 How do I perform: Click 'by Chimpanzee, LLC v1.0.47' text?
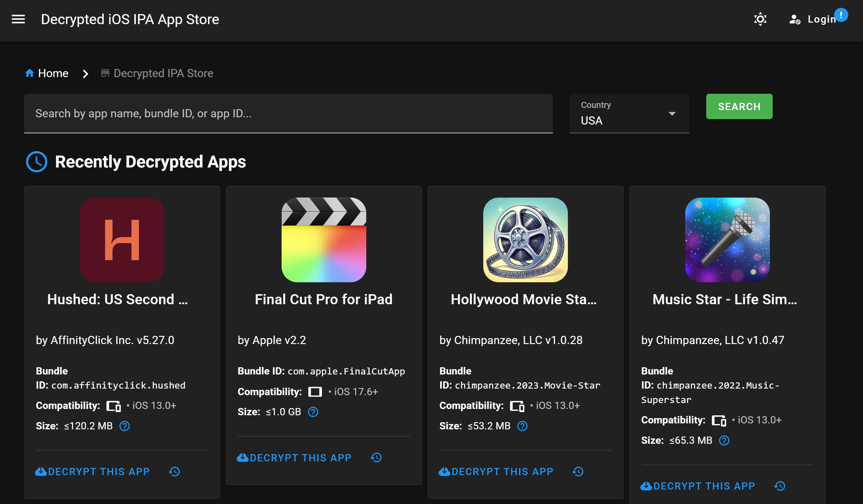712,340
